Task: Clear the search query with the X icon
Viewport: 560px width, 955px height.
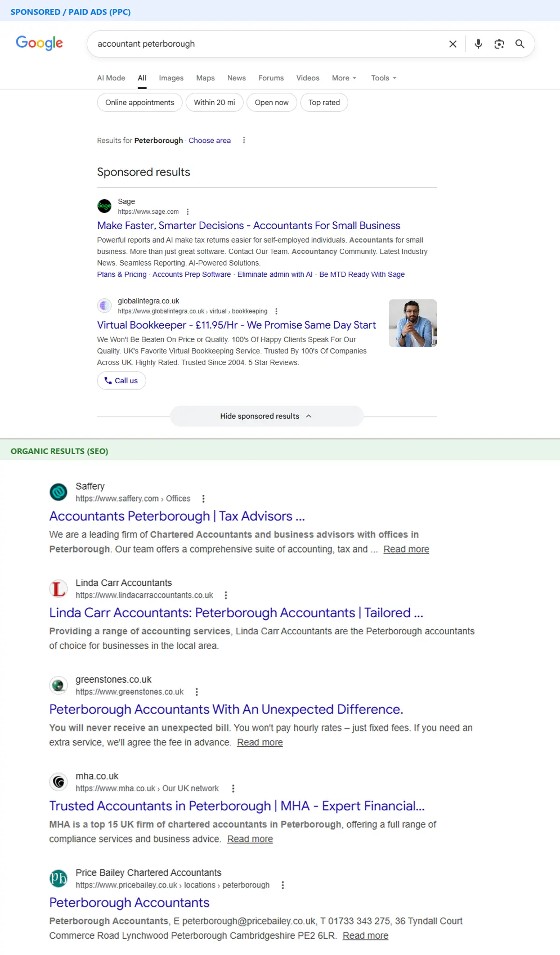Action: [453, 44]
